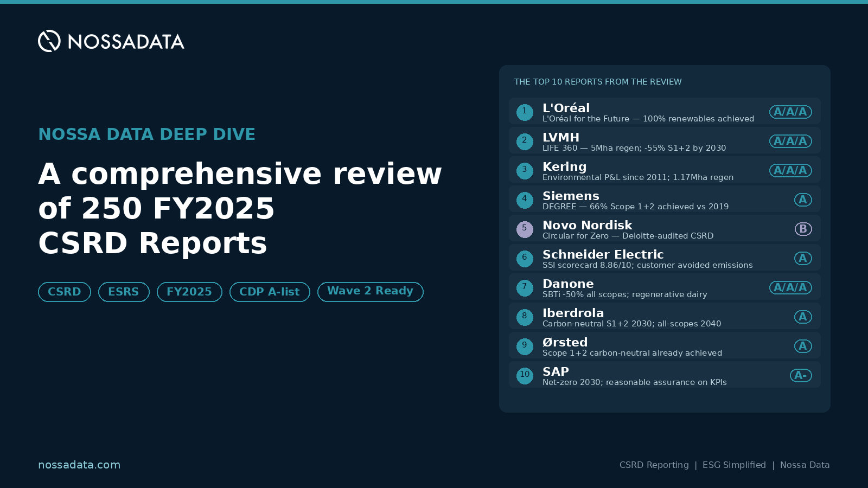
Task: Click the number 4 badge beside Siemens
Action: point(525,200)
